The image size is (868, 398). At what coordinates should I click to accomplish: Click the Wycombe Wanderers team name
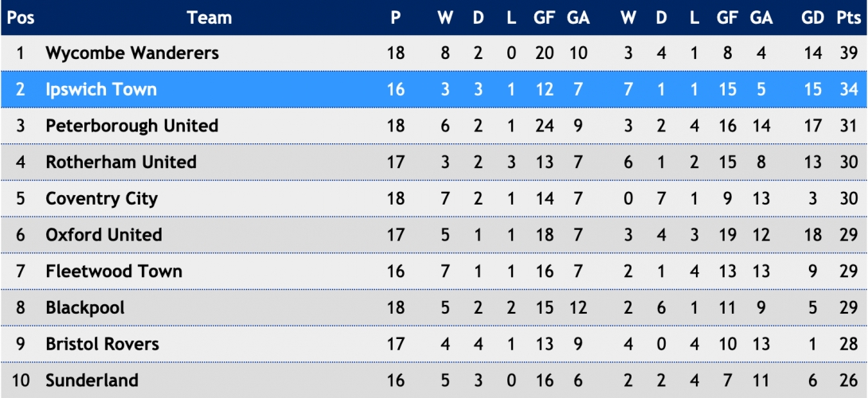pyautogui.click(x=131, y=53)
